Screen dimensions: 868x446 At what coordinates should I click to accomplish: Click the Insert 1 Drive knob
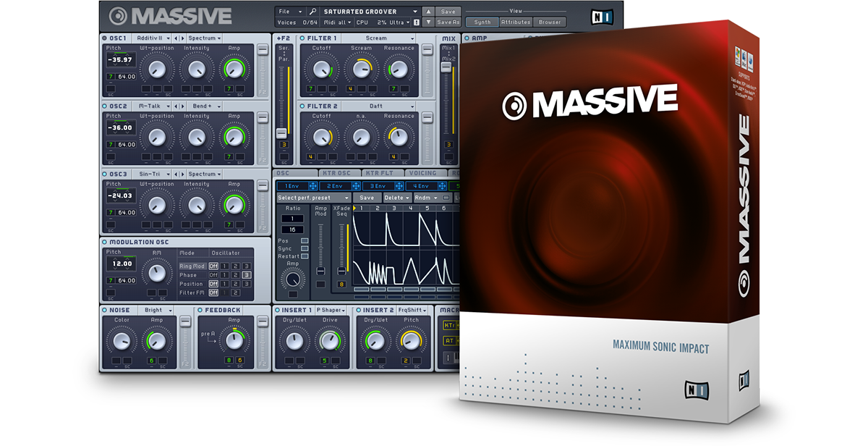(331, 340)
